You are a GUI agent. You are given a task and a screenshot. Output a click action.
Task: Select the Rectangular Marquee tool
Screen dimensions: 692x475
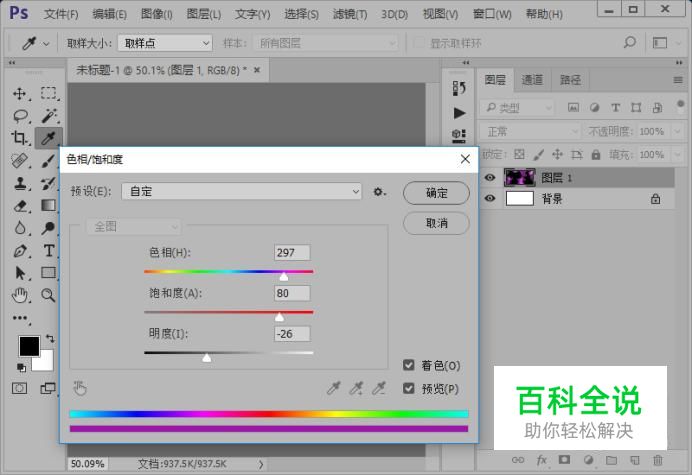pyautogui.click(x=49, y=94)
